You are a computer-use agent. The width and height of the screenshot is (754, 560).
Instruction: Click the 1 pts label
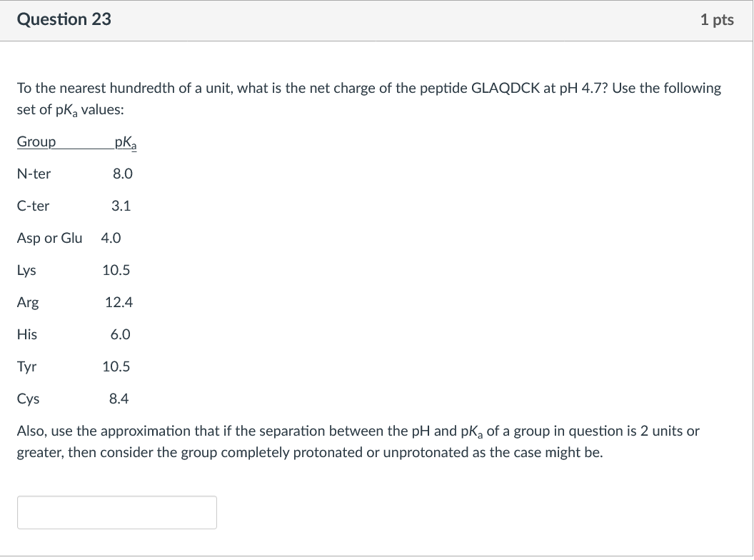717,20
